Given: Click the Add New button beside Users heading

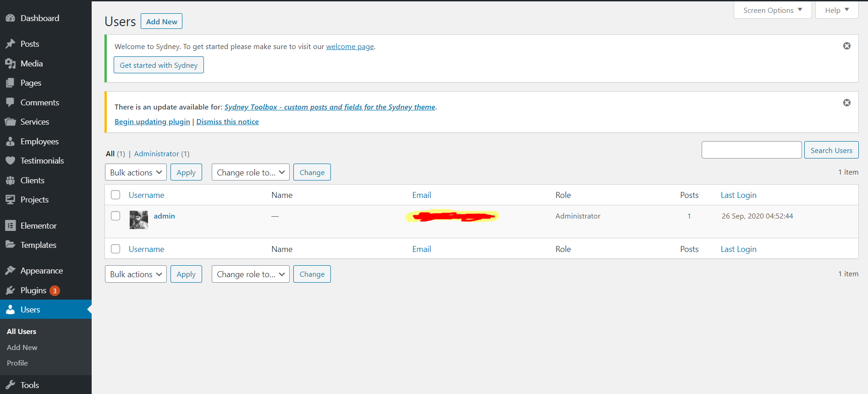Looking at the screenshot, I should [x=161, y=22].
